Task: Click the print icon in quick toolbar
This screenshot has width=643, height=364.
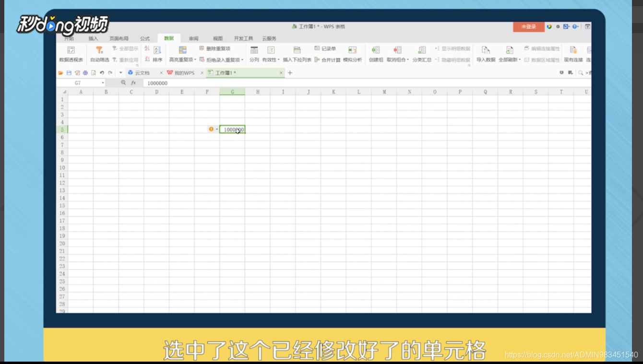Action: [85, 73]
